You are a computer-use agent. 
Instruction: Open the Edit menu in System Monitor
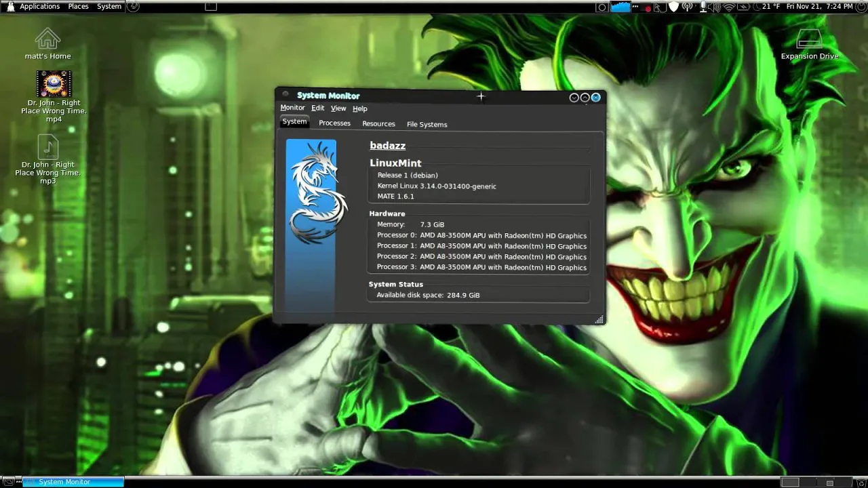(x=317, y=108)
